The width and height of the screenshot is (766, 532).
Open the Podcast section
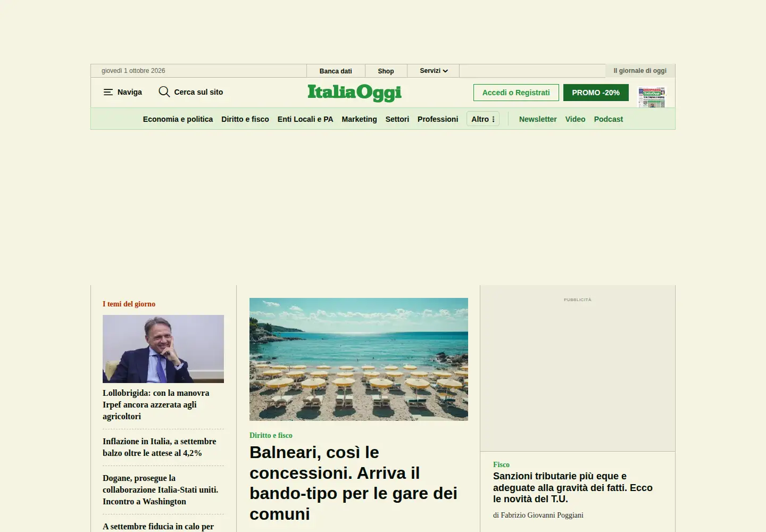(x=609, y=119)
